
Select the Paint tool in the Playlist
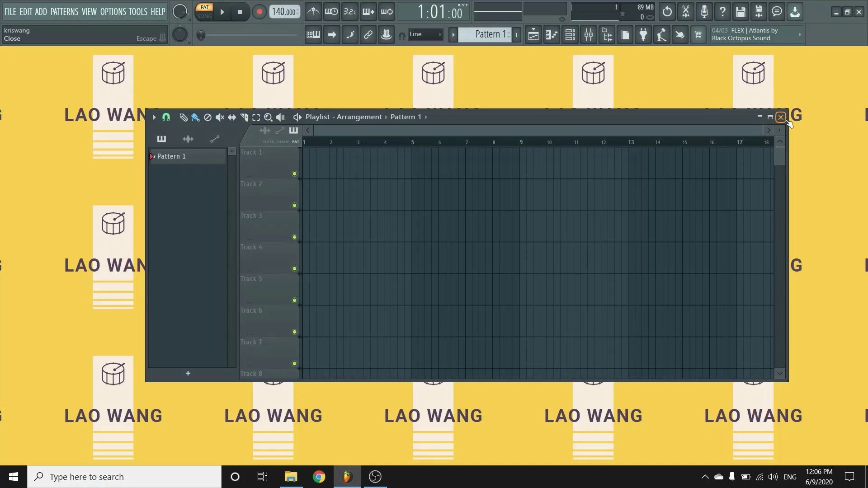(x=195, y=117)
